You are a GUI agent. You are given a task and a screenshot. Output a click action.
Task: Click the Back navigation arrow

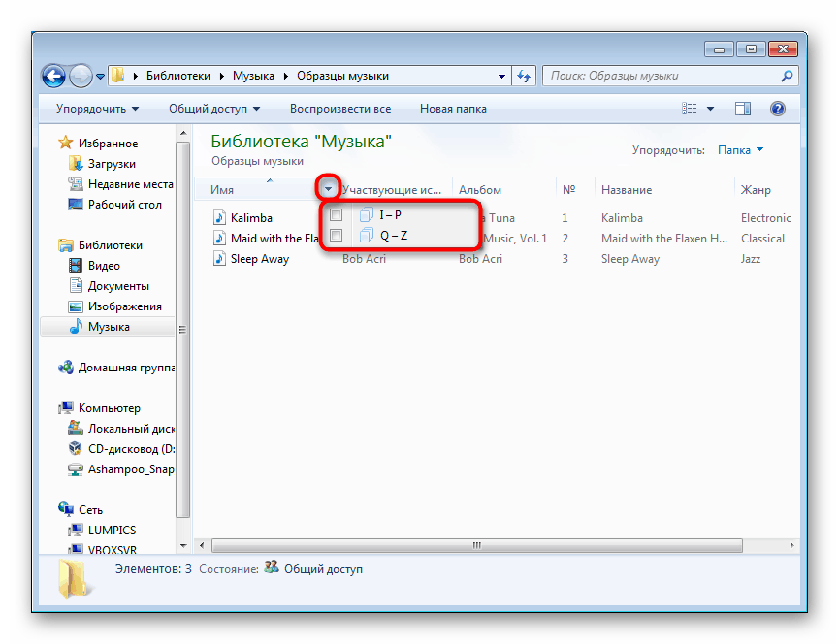53,76
